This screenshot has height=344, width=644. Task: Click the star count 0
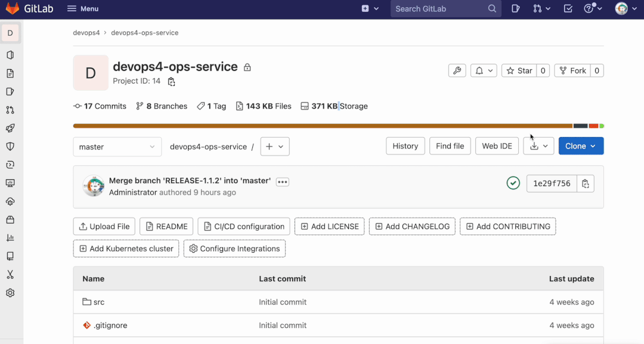[x=543, y=70]
